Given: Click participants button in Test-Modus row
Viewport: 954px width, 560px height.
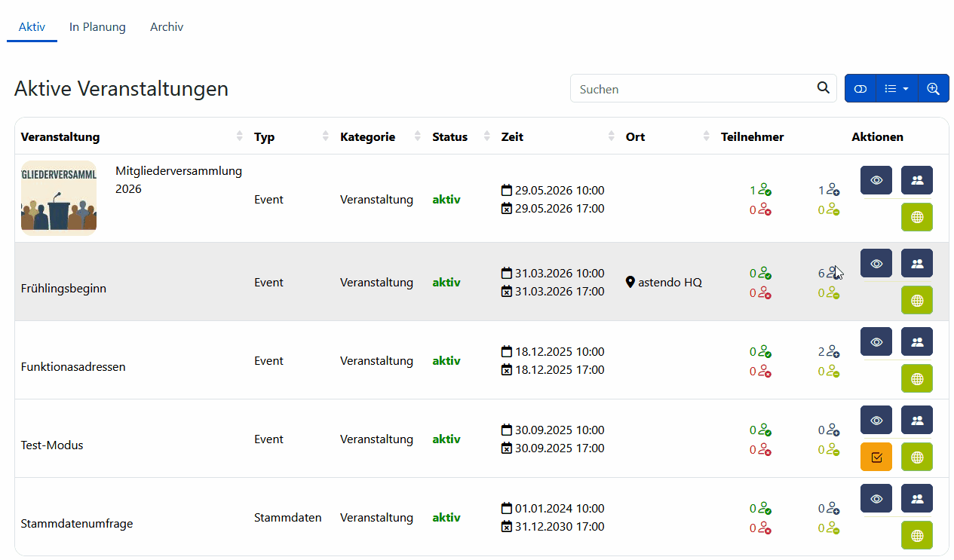Looking at the screenshot, I should click(x=916, y=420).
